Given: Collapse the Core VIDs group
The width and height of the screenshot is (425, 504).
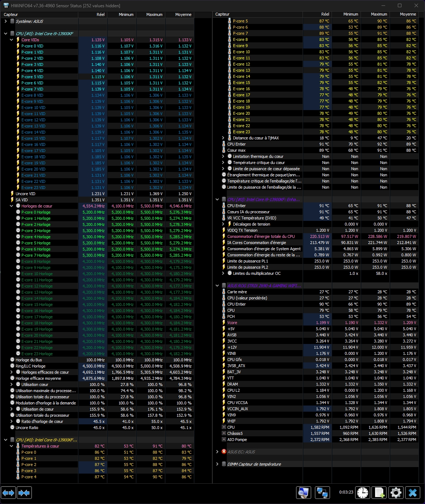Looking at the screenshot, I should click(x=12, y=40).
